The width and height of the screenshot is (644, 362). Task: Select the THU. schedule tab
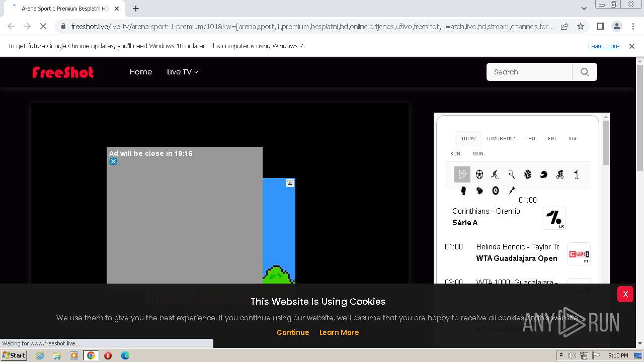tap(531, 138)
